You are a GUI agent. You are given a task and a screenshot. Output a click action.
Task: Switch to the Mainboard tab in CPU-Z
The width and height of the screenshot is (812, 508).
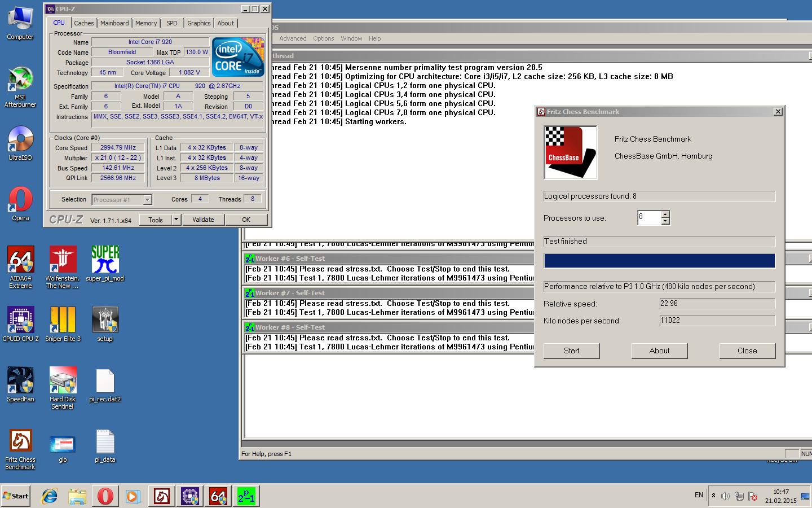click(x=114, y=23)
